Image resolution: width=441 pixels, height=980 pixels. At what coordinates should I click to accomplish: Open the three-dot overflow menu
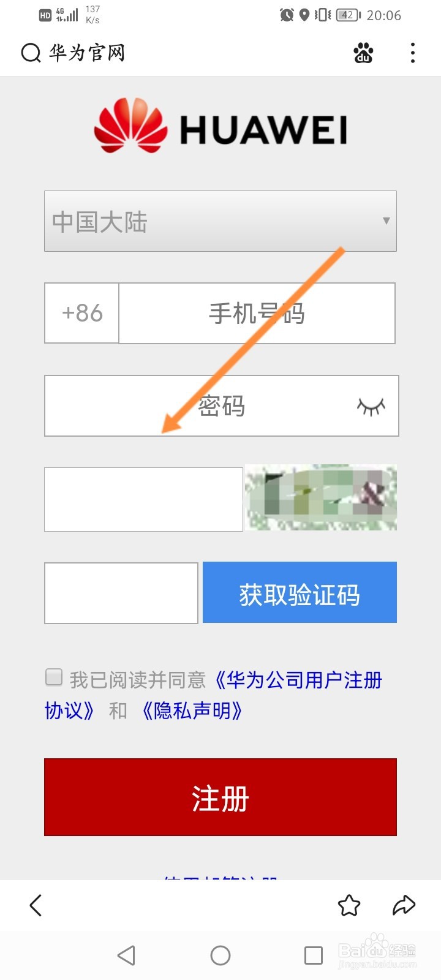(x=413, y=53)
